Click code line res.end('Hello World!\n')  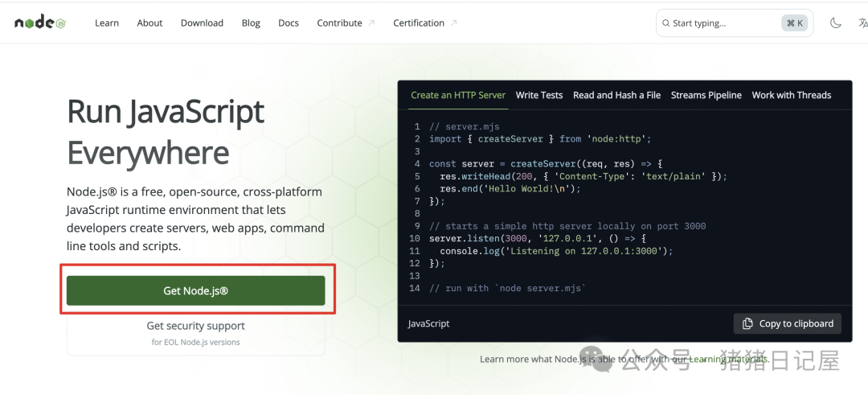click(x=510, y=188)
